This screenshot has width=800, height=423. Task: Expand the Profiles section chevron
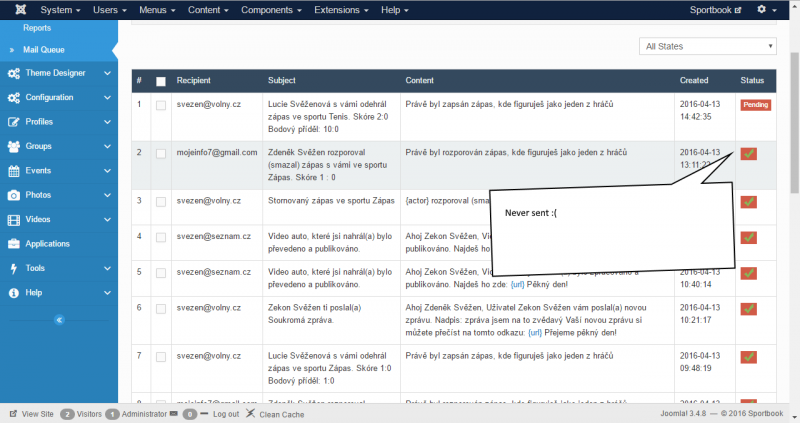click(x=107, y=122)
